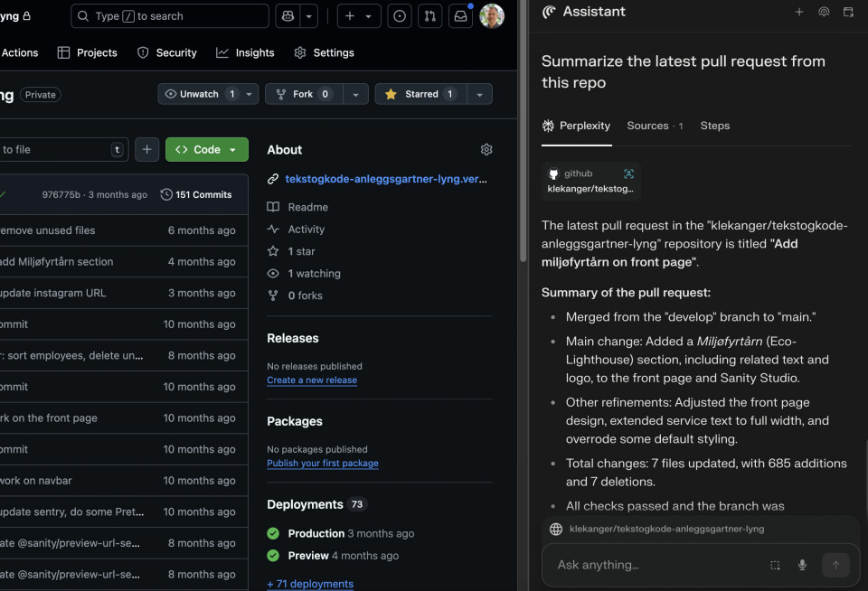Open commit 'work on navbar'
Viewport: 868px width, 591px height.
pyautogui.click(x=36, y=481)
